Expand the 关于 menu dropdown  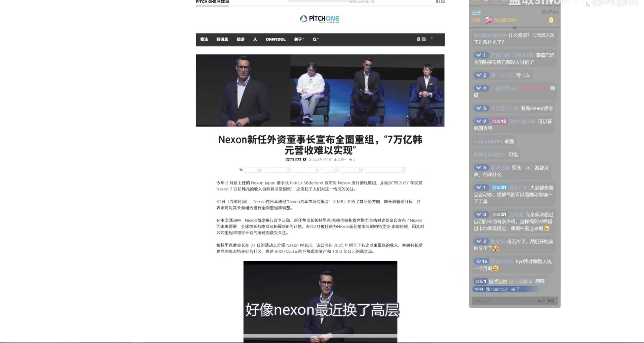pyautogui.click(x=299, y=39)
